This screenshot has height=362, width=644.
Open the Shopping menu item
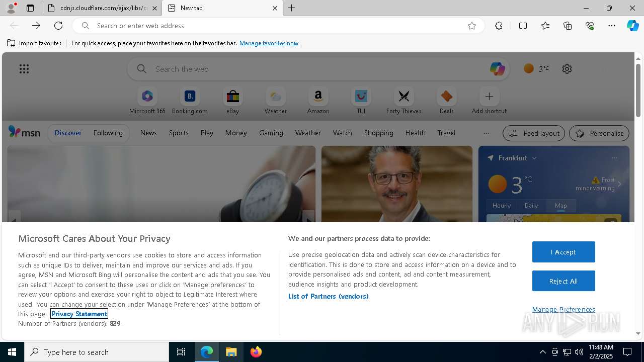point(379,133)
